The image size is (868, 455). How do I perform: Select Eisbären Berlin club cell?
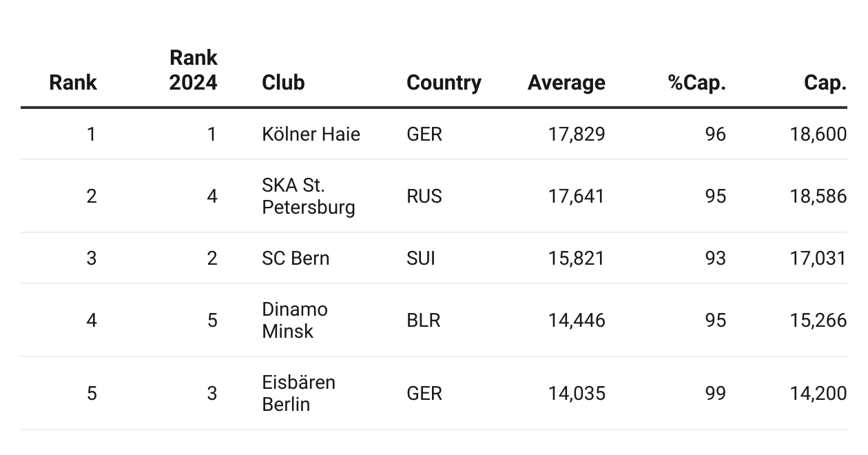pyautogui.click(x=298, y=394)
